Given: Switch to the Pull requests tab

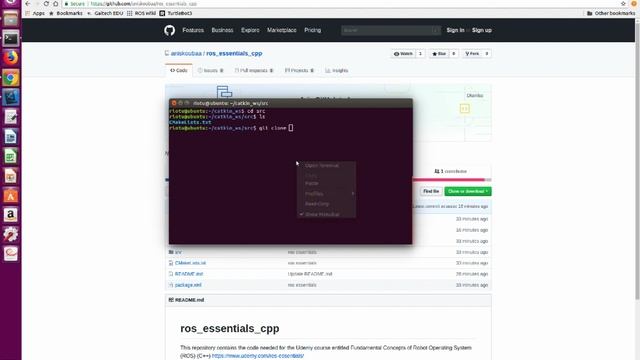Looking at the screenshot, I should click(x=253, y=71).
